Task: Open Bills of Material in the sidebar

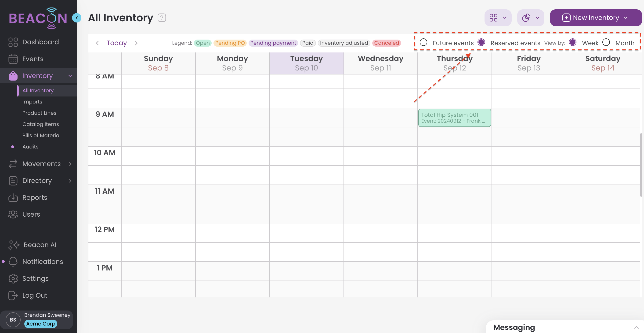Action: 41,135
